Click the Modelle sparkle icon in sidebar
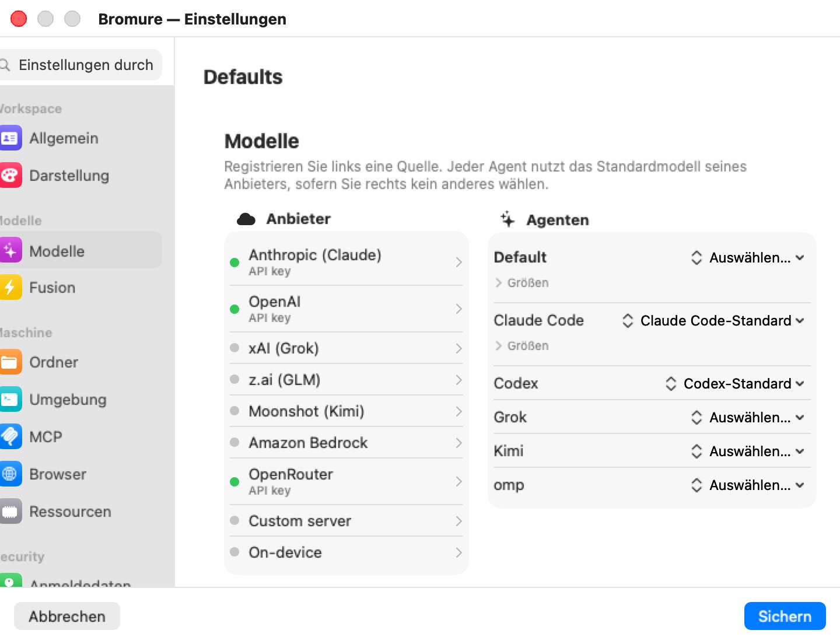This screenshot has height=644, width=840. (10, 251)
